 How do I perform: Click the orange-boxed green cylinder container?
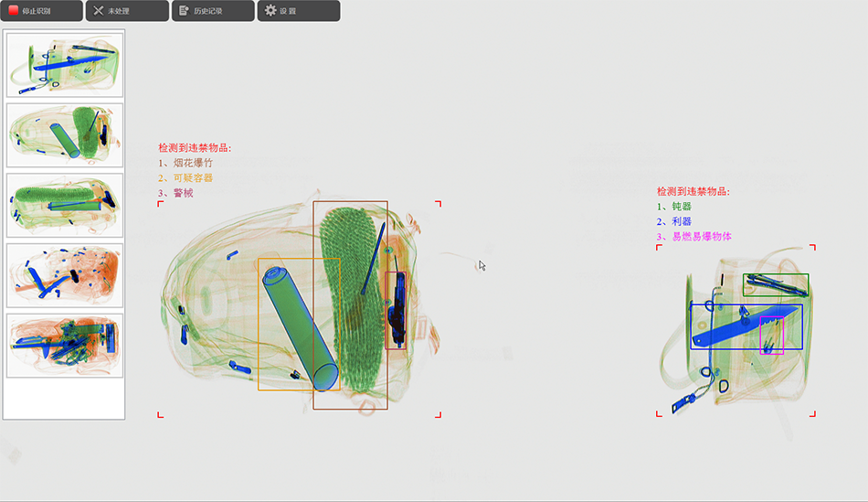point(298,326)
